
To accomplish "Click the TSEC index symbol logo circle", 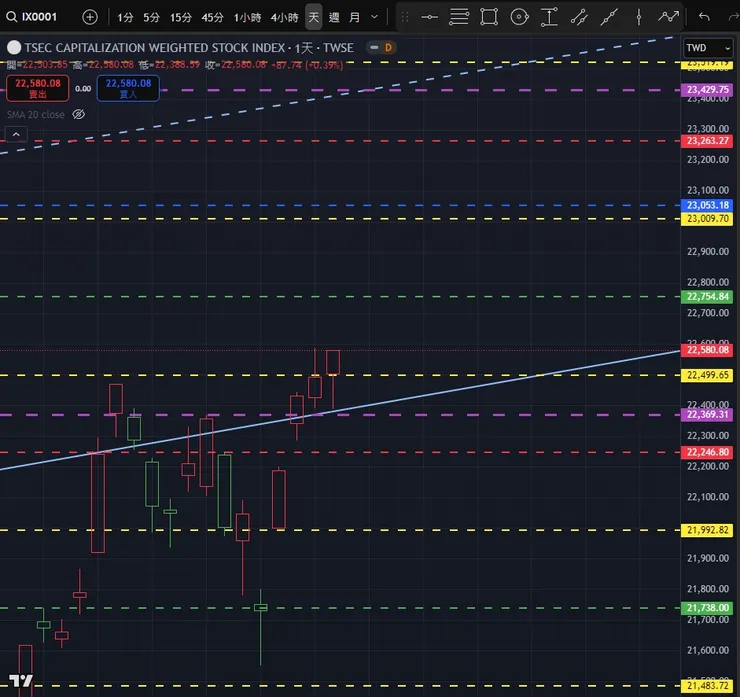I will 14,48.
